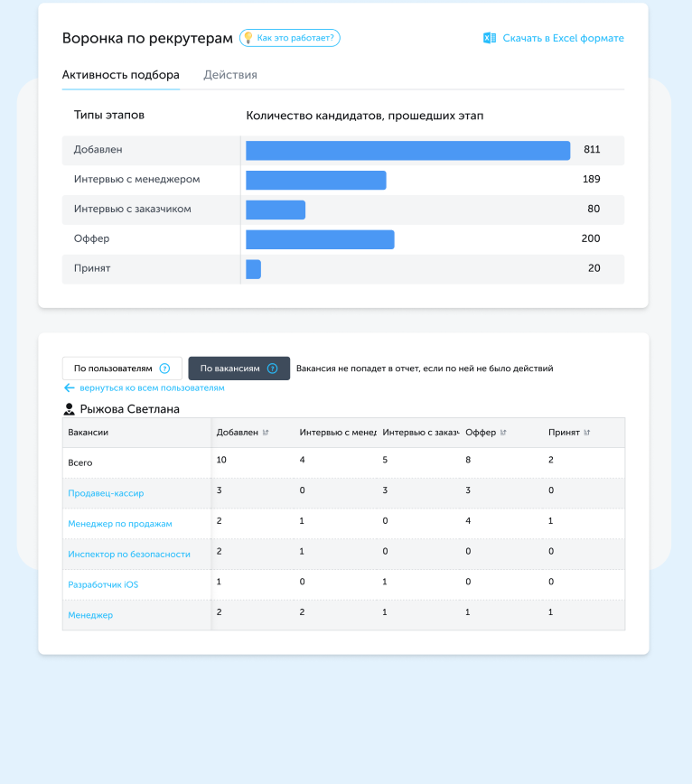Click the 'Добавлен' stage label in funnel

98,150
